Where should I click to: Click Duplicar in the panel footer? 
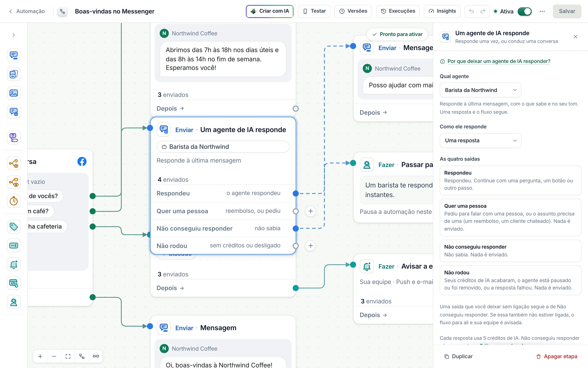(x=458, y=356)
